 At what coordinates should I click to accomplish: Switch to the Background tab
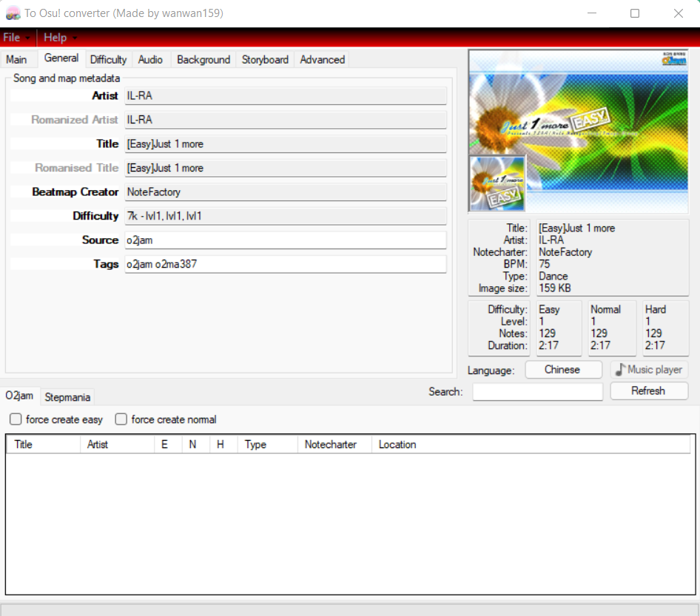tap(203, 60)
